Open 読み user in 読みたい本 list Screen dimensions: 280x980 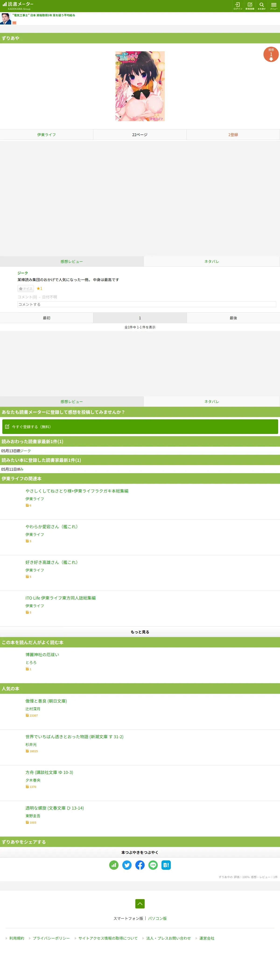pos(21,469)
